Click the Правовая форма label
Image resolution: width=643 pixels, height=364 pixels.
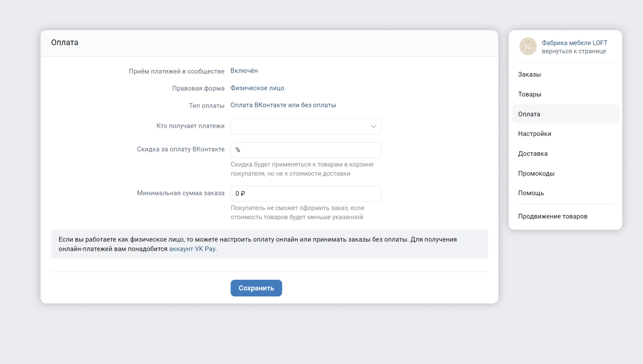point(198,88)
